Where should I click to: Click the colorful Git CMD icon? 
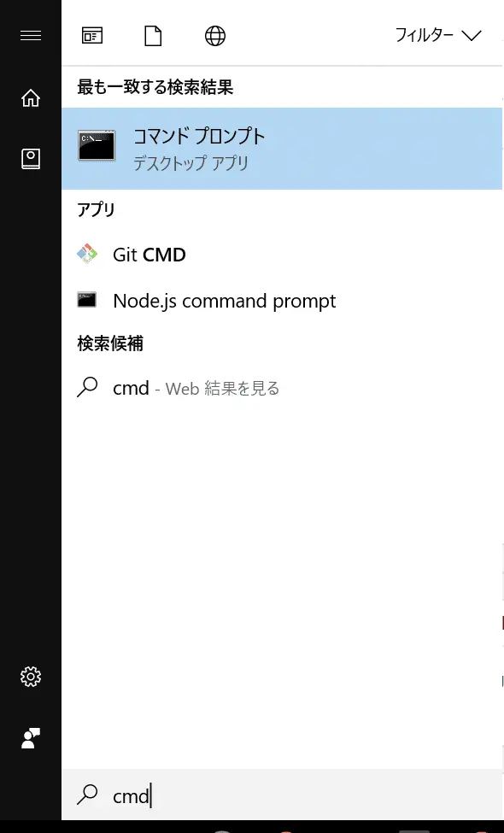tap(87, 255)
